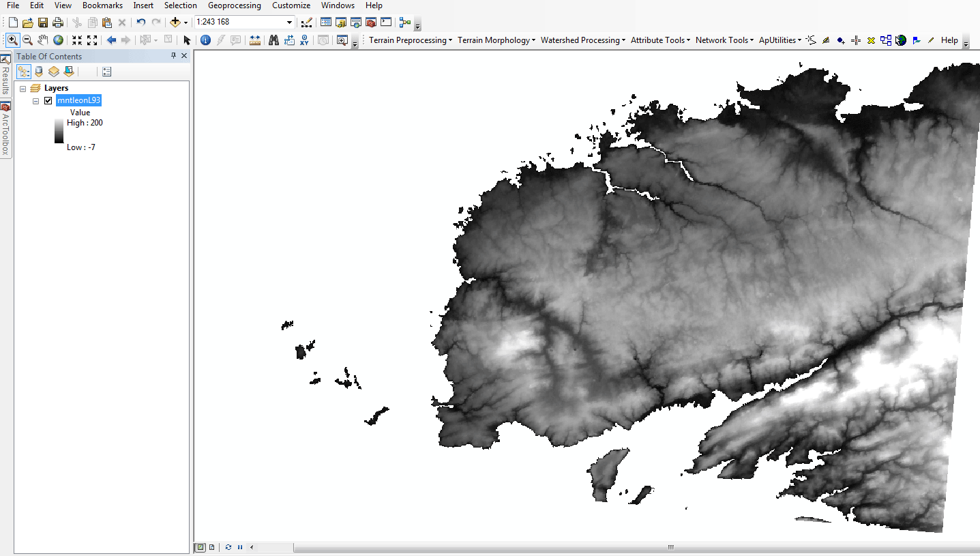Select the Zoom In tool
The image size is (980, 556).
tap(12, 40)
